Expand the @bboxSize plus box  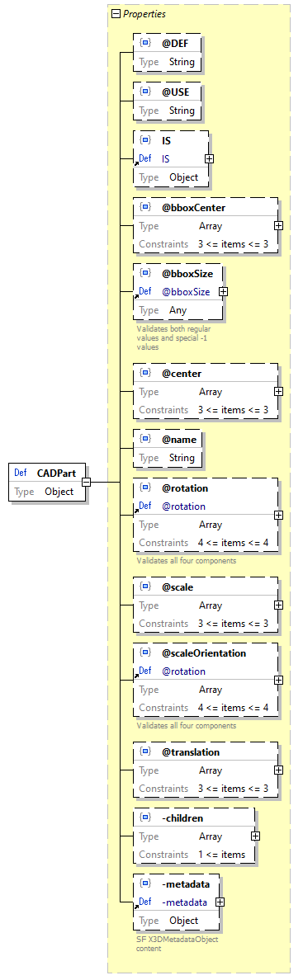[223, 291]
